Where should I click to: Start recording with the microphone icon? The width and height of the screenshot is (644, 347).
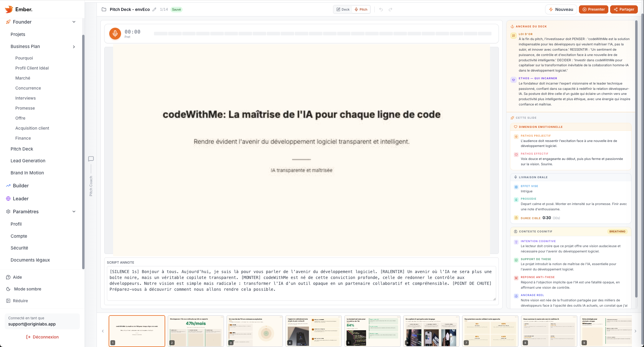(115, 33)
